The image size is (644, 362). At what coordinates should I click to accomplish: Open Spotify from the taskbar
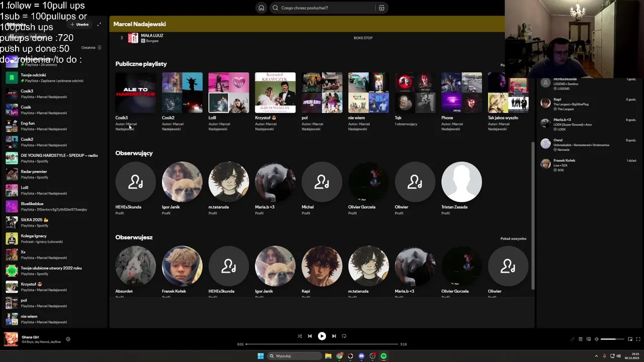(x=383, y=356)
